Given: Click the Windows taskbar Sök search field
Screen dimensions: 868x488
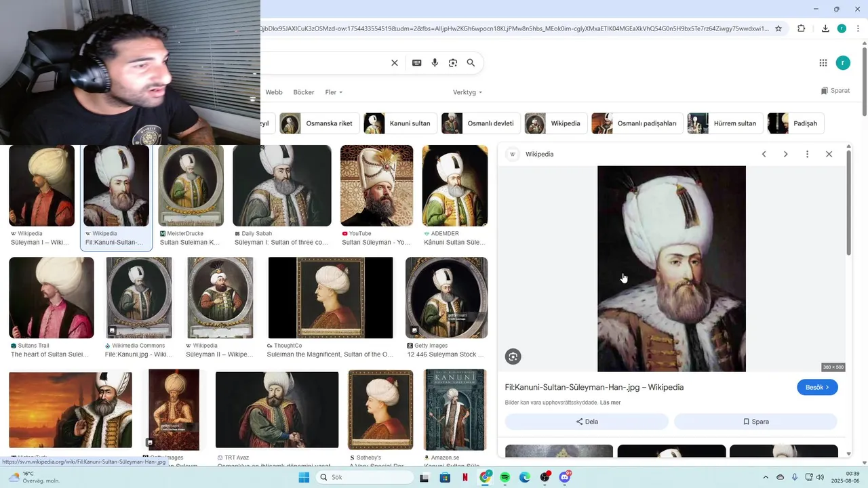Looking at the screenshot, I should click(x=364, y=477).
